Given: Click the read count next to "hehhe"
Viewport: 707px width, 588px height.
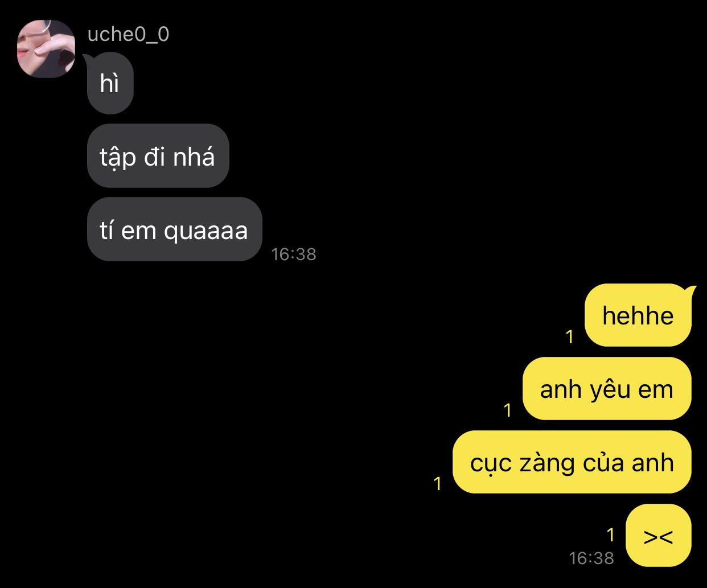Looking at the screenshot, I should (x=569, y=337).
